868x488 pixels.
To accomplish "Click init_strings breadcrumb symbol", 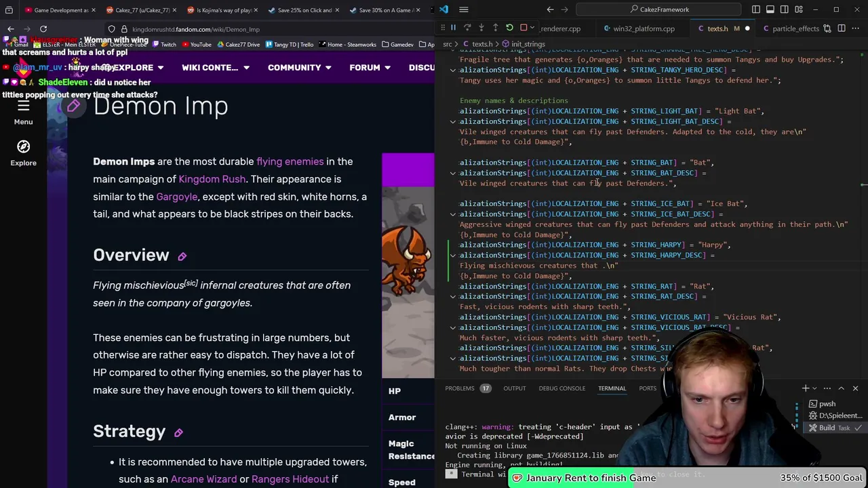I will (523, 44).
